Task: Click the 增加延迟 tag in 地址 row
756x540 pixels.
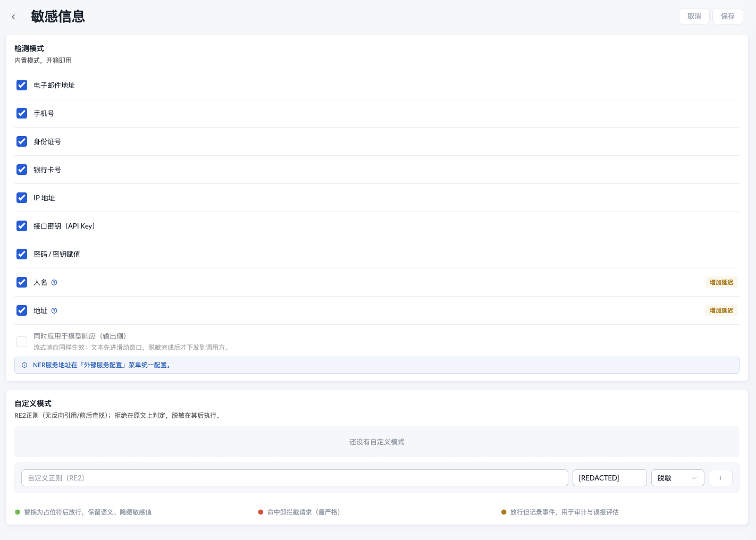Action: (x=721, y=310)
